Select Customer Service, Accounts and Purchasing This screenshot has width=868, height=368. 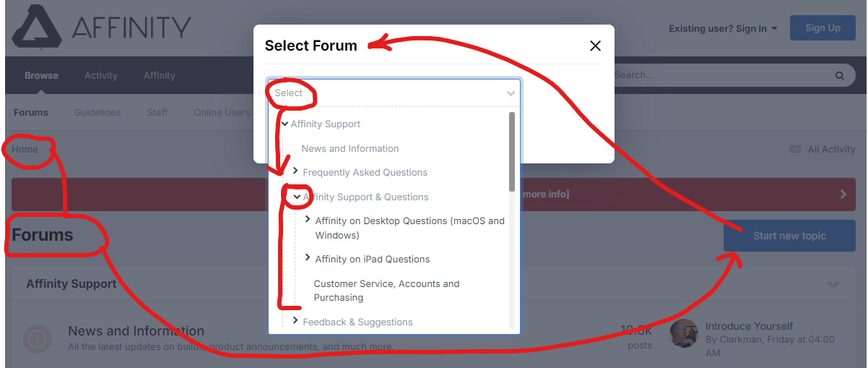point(386,291)
